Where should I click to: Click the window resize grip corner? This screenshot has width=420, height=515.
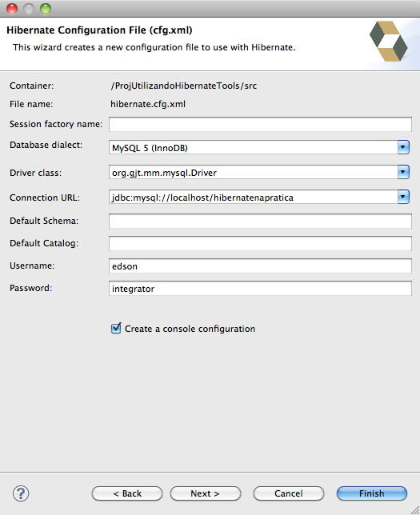[x=415, y=510]
